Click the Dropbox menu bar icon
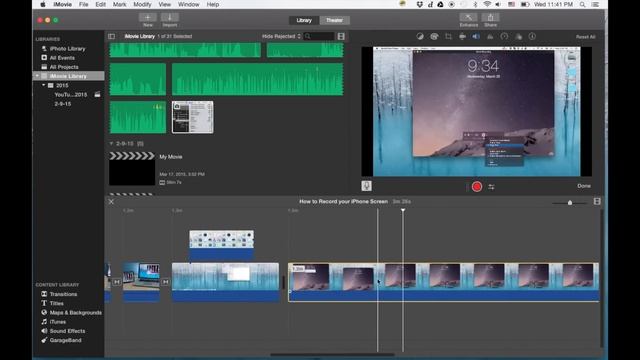Image resolution: width=640 pixels, height=360 pixels. (420, 4)
